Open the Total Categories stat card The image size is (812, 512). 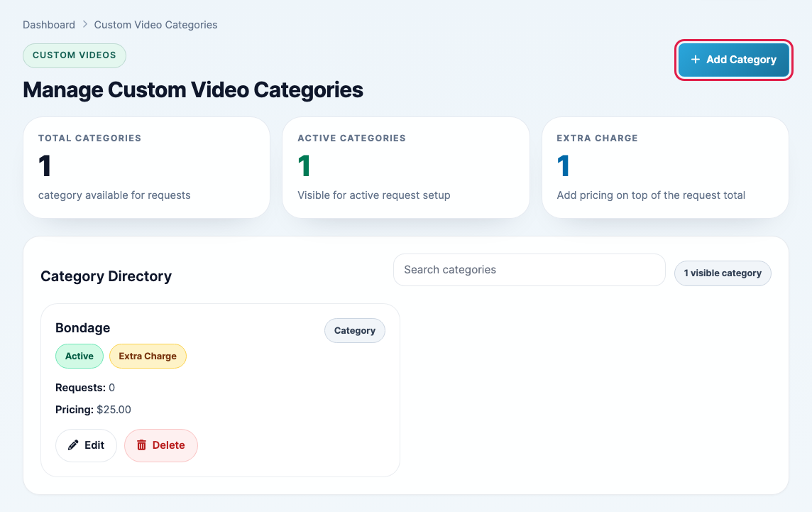[x=146, y=168]
